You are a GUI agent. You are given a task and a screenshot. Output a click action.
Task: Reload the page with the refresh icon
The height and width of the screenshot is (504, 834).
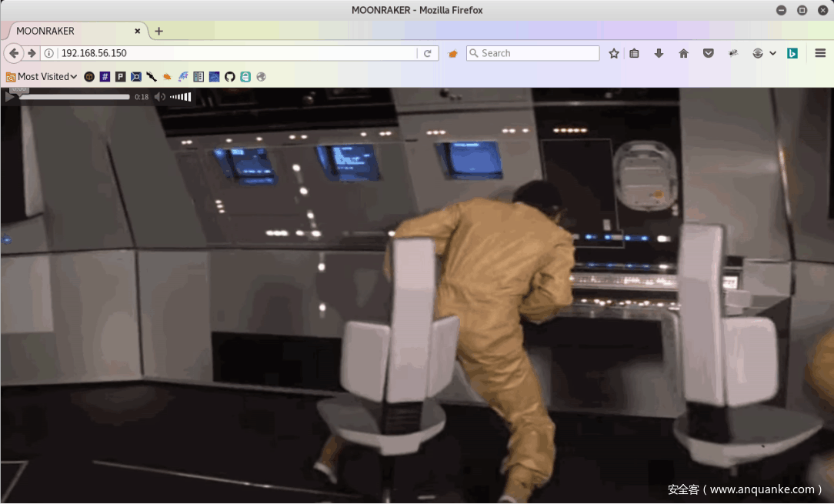428,53
